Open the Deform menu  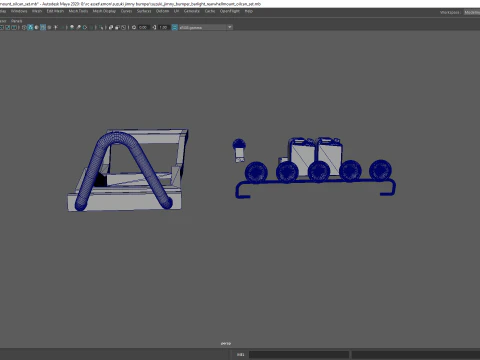tap(163, 11)
